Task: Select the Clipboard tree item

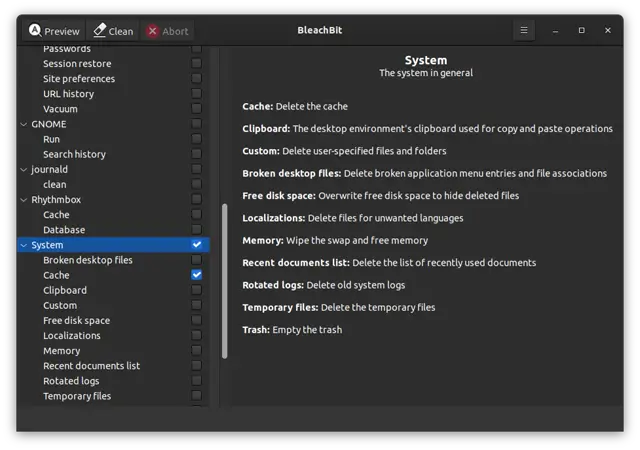Action: [x=65, y=290]
